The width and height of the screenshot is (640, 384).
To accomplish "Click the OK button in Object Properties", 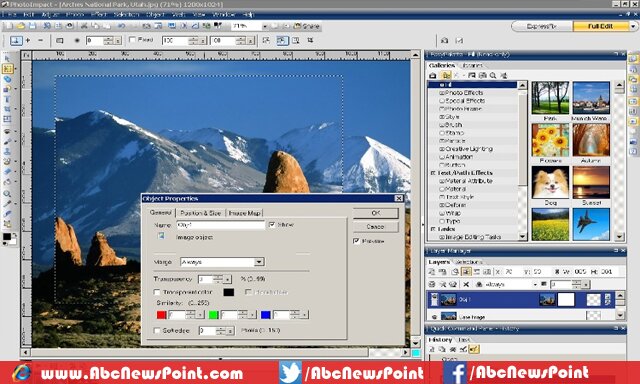I will [x=376, y=213].
